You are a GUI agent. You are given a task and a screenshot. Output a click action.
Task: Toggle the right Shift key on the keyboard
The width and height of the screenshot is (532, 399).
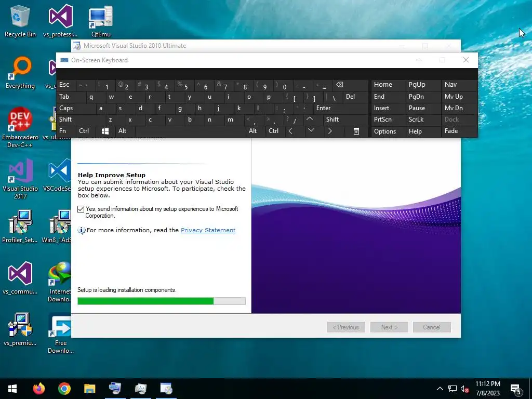tap(346, 119)
